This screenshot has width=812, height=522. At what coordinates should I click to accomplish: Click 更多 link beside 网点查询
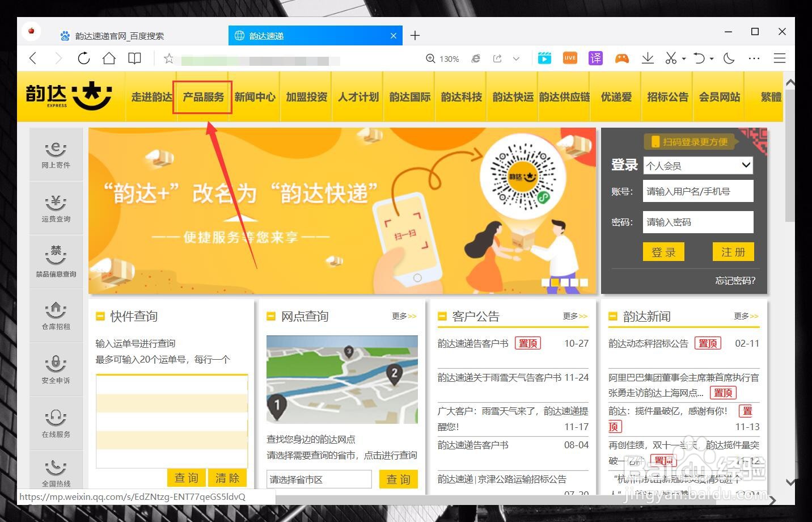click(404, 316)
